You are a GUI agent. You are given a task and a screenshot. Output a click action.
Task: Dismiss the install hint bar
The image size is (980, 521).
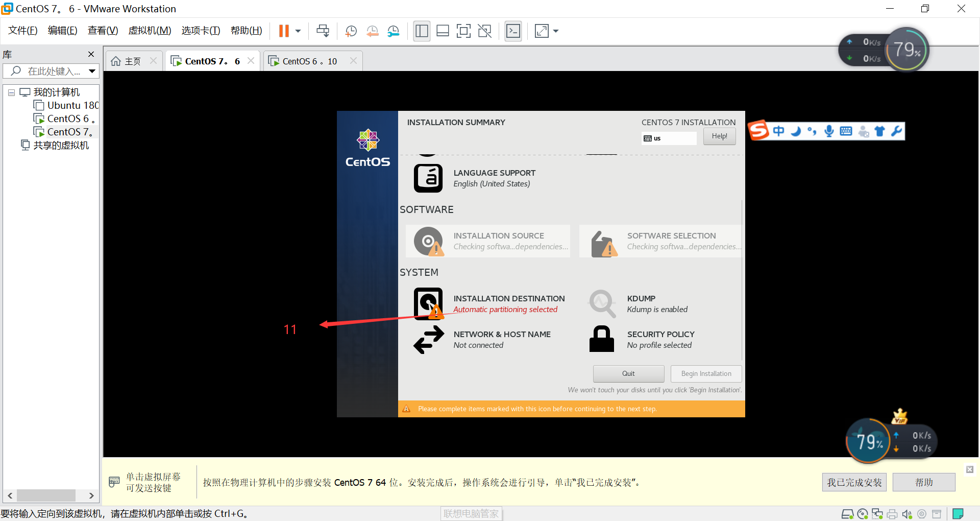coord(970,469)
